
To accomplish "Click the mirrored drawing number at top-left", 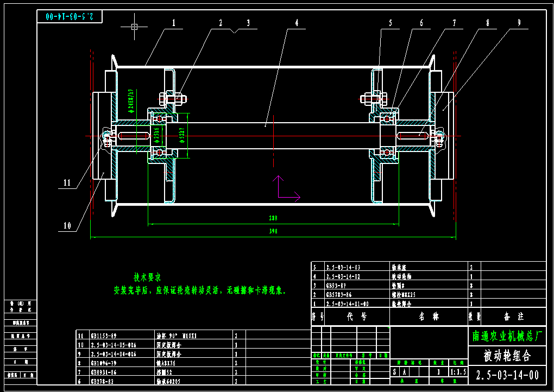I will point(70,17).
